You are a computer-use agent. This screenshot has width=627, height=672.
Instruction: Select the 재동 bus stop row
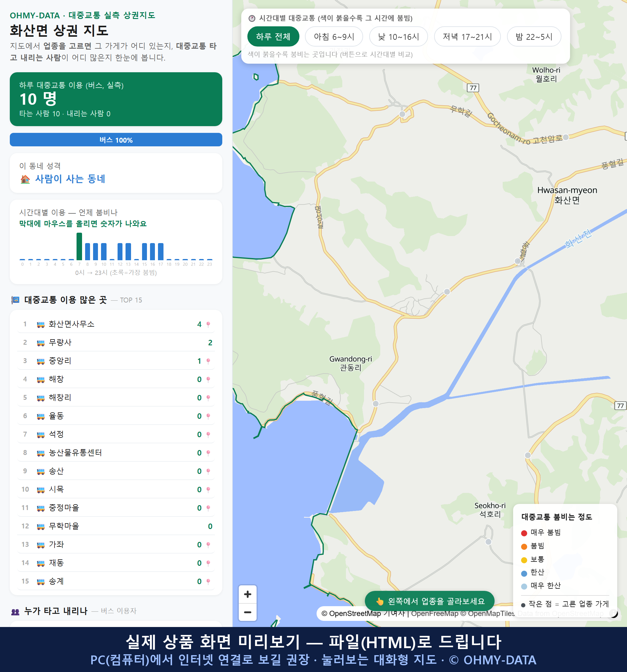(x=116, y=563)
